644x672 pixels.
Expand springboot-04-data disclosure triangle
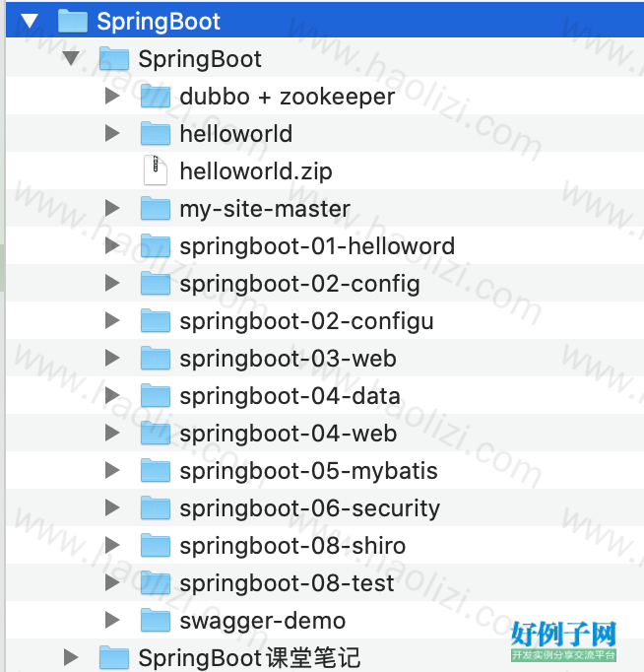(112, 395)
